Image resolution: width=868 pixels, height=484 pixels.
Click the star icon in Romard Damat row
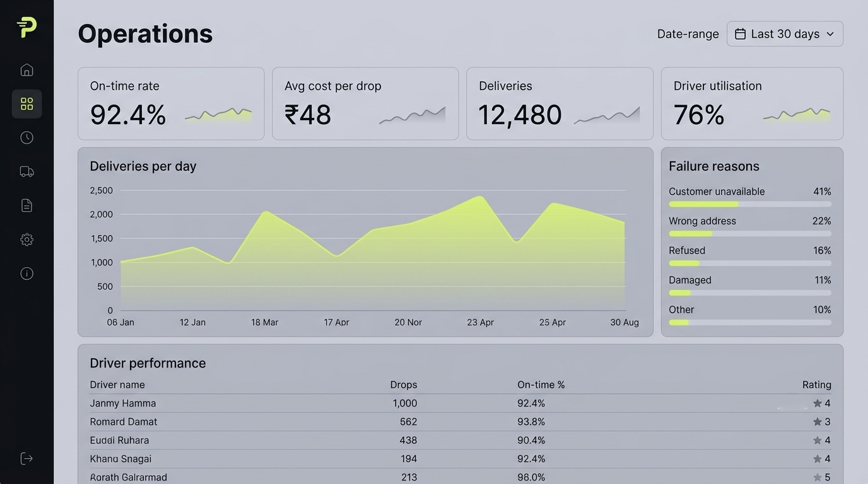point(818,422)
